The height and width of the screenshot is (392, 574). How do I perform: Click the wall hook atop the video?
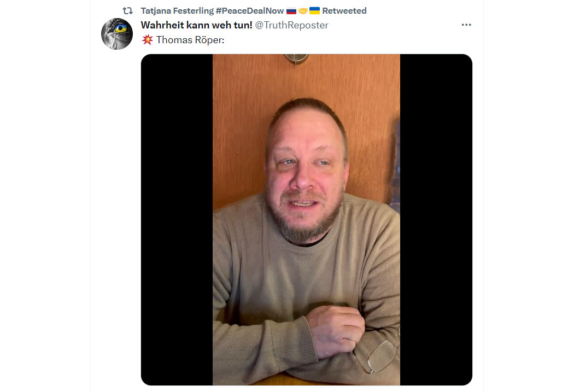tap(296, 59)
